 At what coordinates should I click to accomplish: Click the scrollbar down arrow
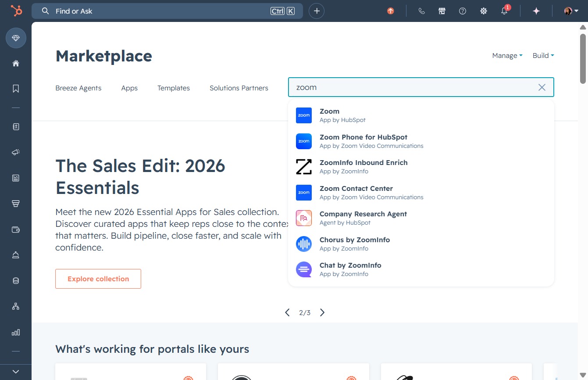pos(583,376)
